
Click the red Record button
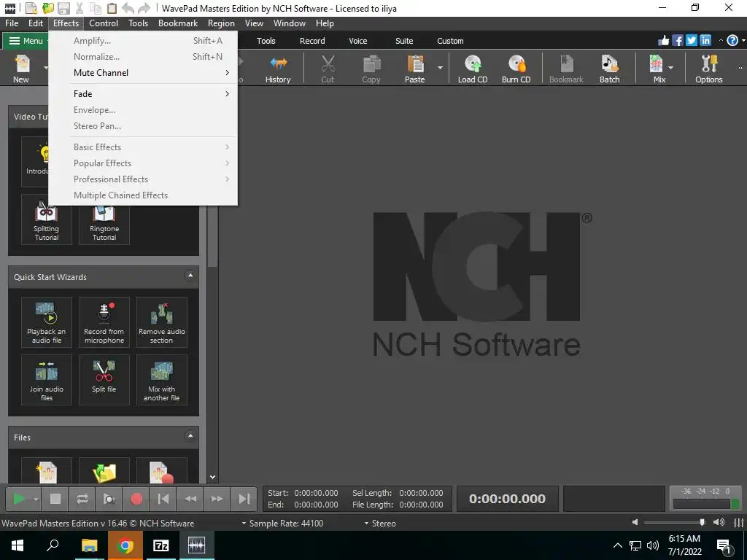pos(136,499)
